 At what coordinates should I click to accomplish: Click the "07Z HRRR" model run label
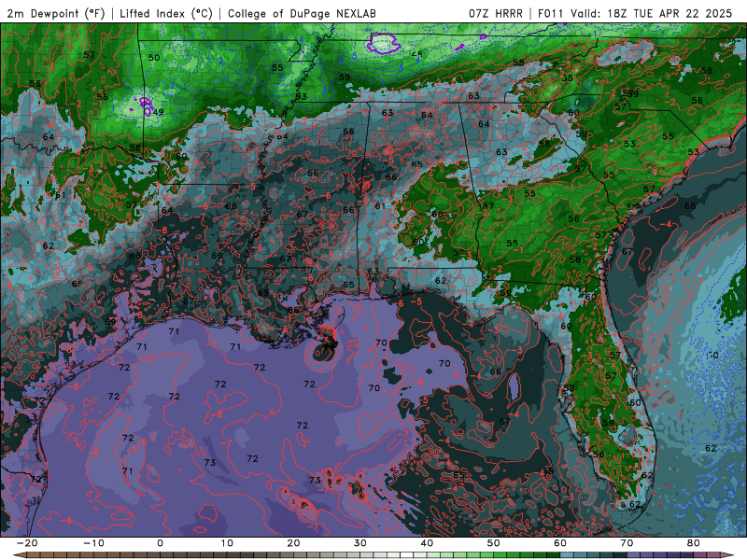[496, 13]
